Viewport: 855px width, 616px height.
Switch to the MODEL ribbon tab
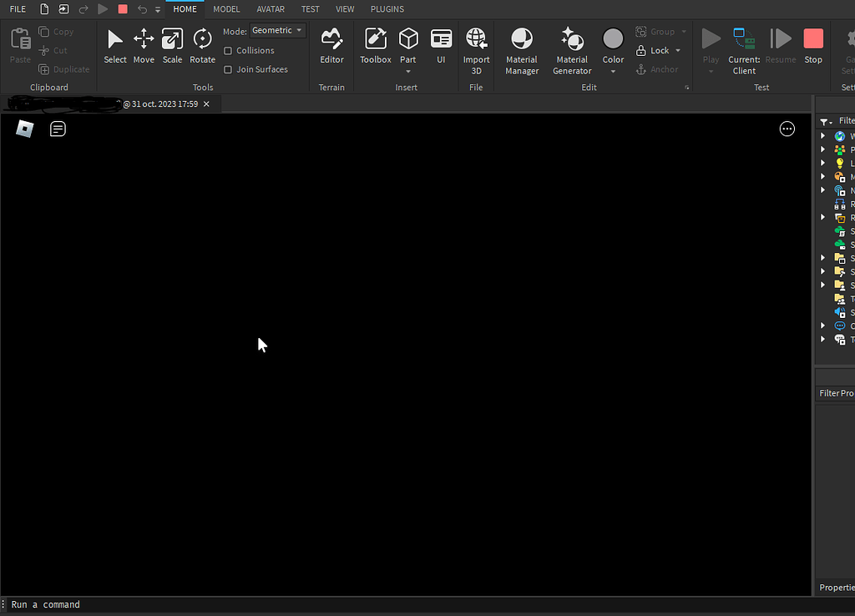tap(225, 9)
